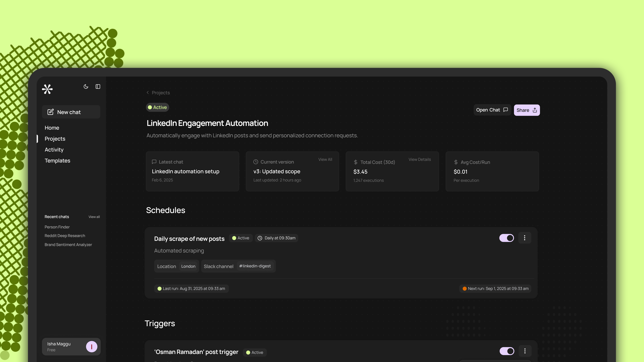Image resolution: width=644 pixels, height=362 pixels.
Task: Open the Templates section
Action: (57, 161)
